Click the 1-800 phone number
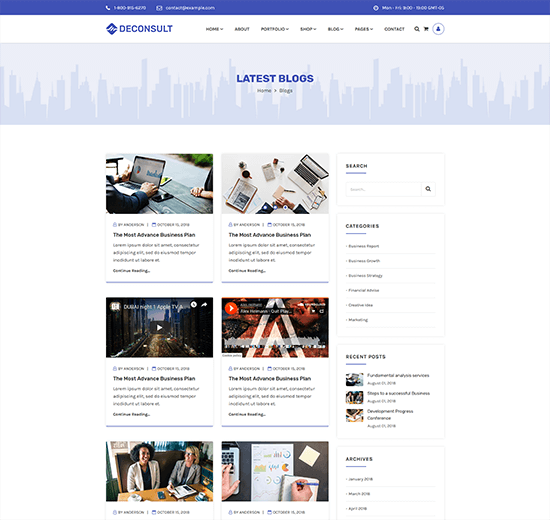The image size is (550, 520). [x=130, y=8]
